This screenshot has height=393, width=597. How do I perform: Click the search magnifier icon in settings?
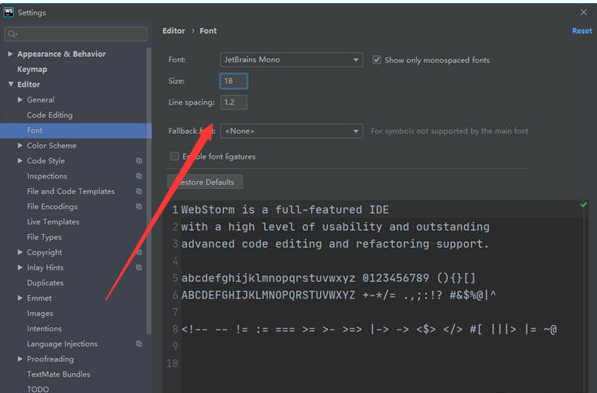tap(12, 34)
